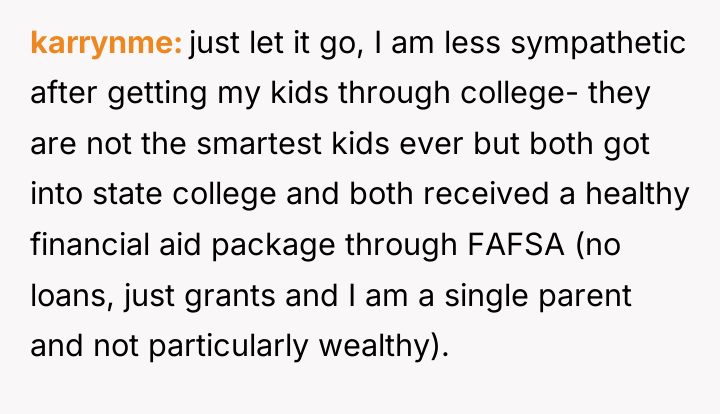Click the word "package" in the comment
This screenshot has height=414, width=720.
(x=273, y=246)
